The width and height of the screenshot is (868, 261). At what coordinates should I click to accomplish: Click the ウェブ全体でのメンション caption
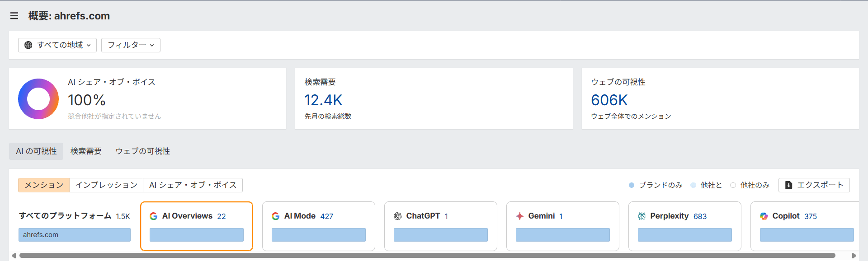(631, 116)
